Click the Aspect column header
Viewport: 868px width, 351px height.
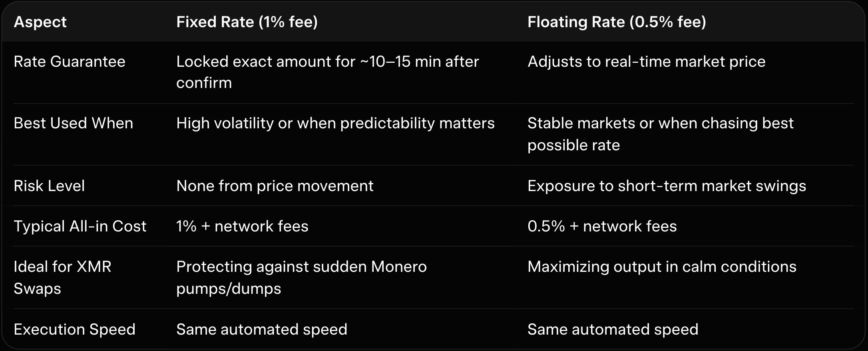pyautogui.click(x=40, y=22)
